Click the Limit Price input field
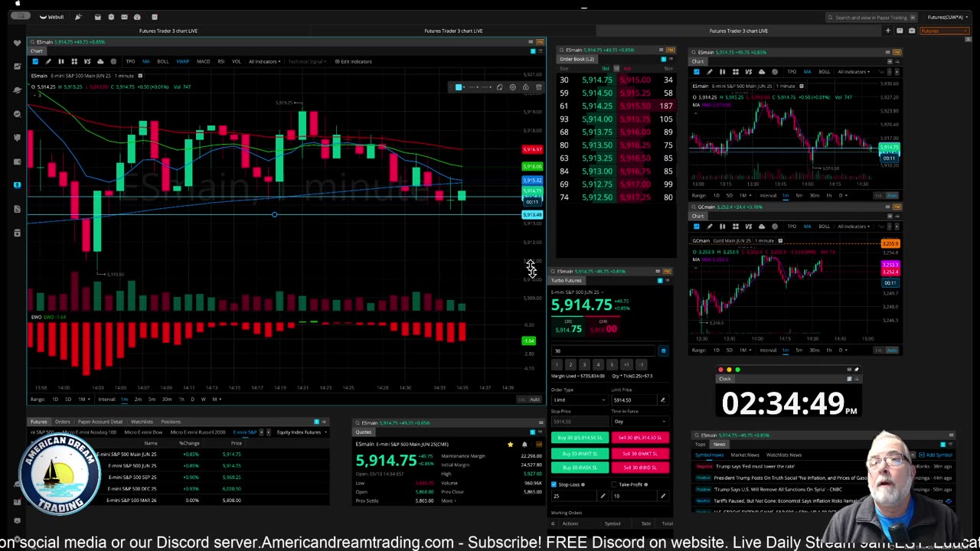980x551 pixels. point(634,400)
